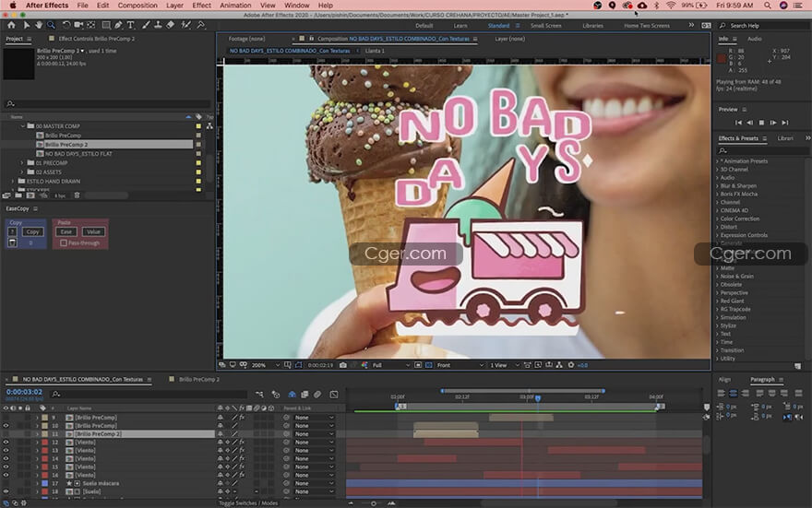
Task: Click the Value button in EaseCopy
Action: [x=94, y=231]
